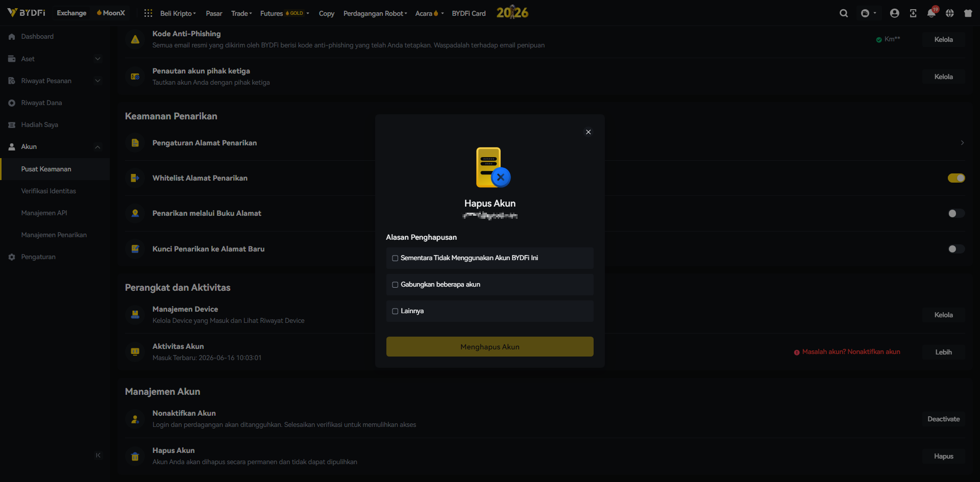Click Kunci Penarikan ke Alamat Baru icon
Viewport: 980px width, 482px height.
pyautogui.click(x=135, y=249)
